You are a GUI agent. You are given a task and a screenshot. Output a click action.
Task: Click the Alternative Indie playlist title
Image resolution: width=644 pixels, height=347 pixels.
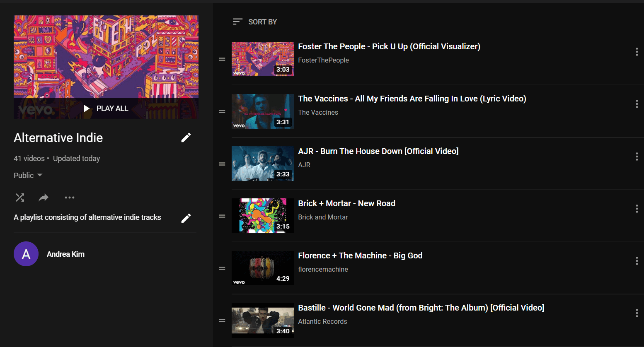pyautogui.click(x=58, y=138)
